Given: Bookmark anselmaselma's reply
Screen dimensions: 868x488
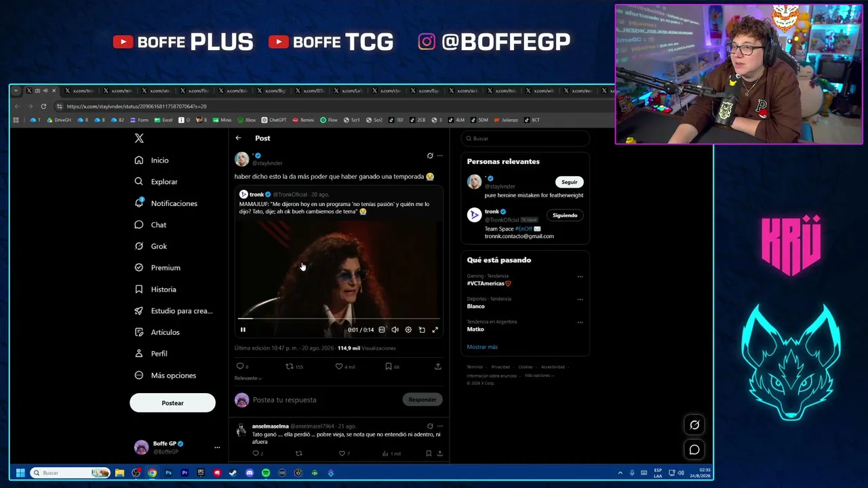Looking at the screenshot, I should click(429, 453).
